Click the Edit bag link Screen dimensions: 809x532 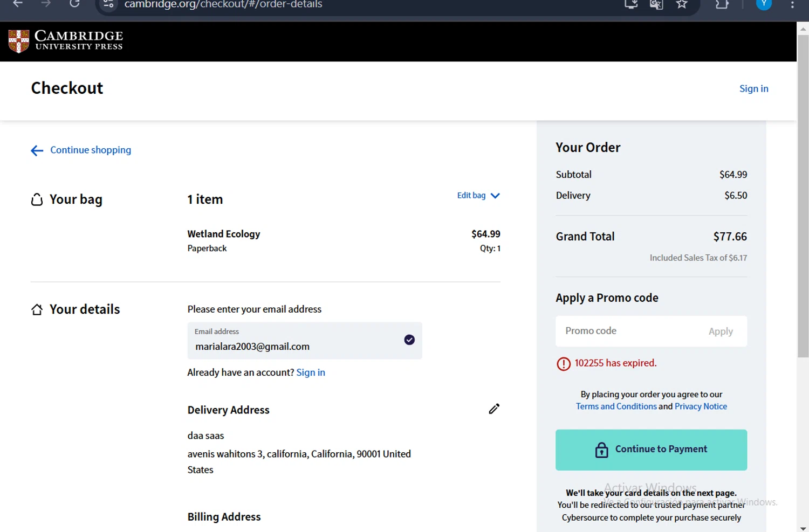[471, 195]
